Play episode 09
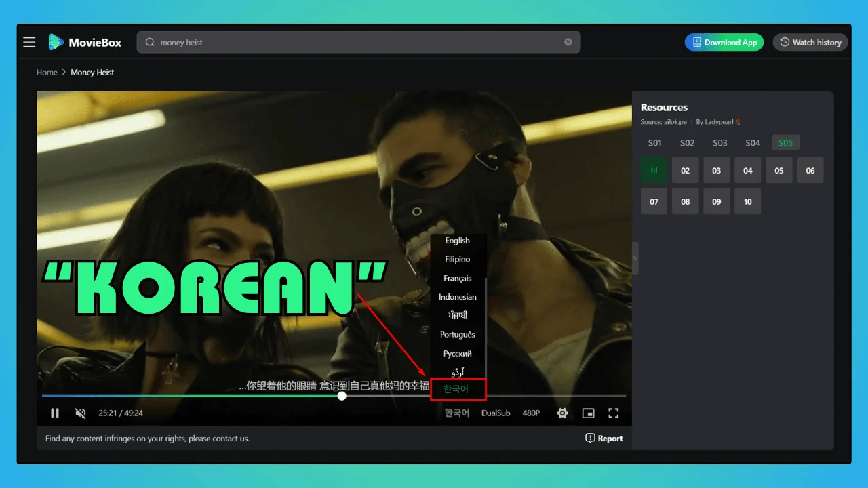The width and height of the screenshot is (868, 488). click(x=716, y=201)
